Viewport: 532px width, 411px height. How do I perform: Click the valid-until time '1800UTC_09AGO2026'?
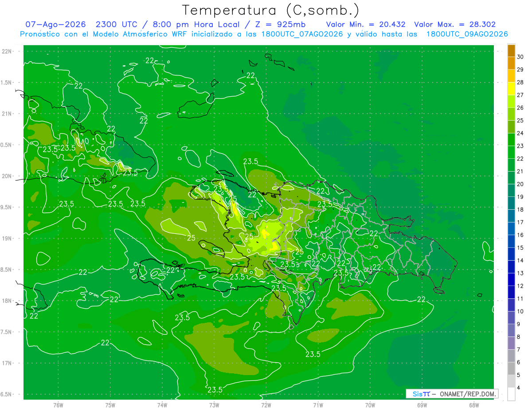coord(467,34)
